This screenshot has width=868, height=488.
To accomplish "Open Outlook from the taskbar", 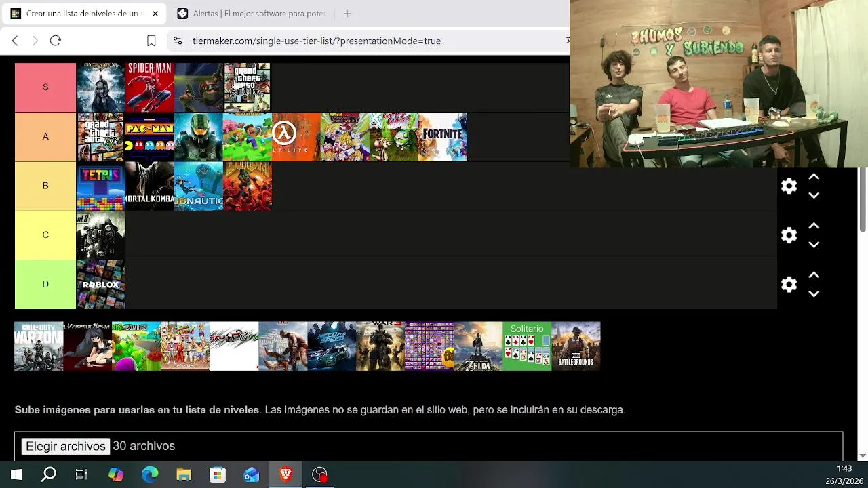I will coord(252,474).
